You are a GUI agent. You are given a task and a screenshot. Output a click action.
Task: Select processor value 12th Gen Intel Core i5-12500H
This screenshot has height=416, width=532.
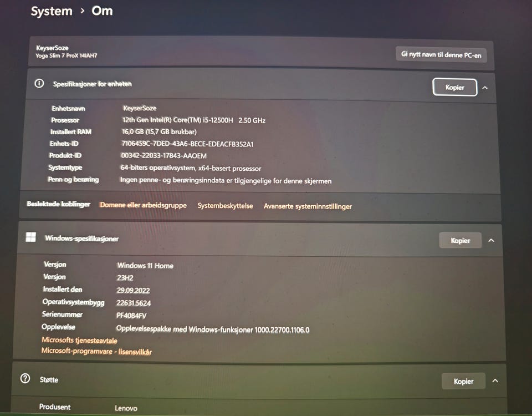point(194,120)
